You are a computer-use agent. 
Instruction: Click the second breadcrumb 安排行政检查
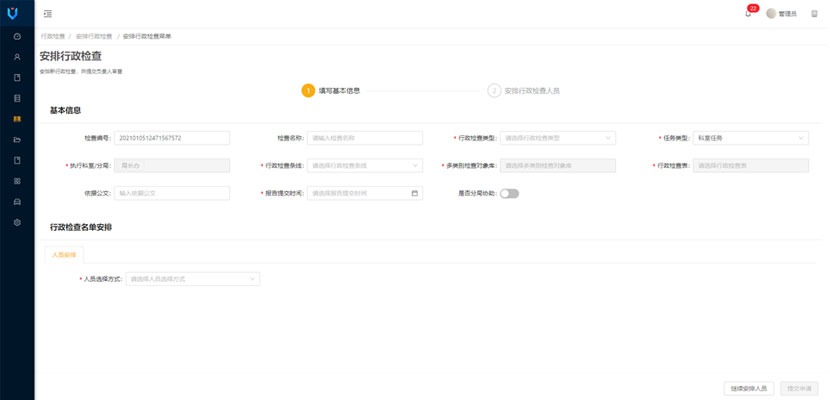[x=94, y=37]
